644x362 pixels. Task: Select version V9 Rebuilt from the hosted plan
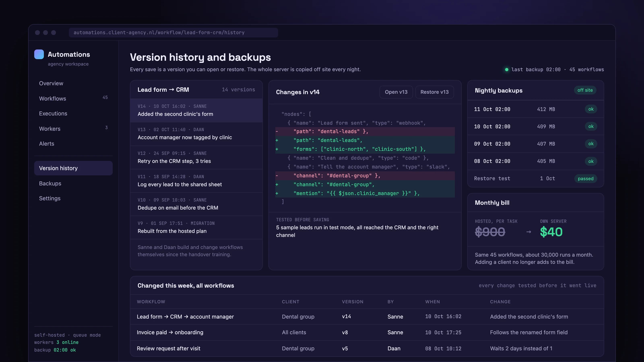(196, 227)
